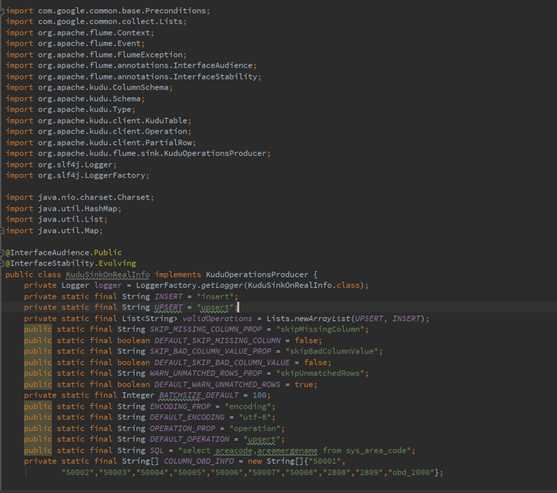Select the com.google.common.collect.Lists import

coord(96,22)
